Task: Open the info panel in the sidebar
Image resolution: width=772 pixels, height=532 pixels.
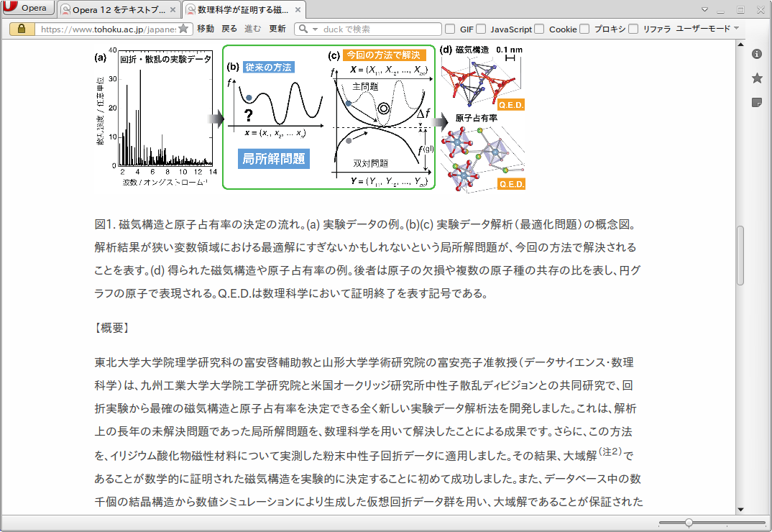Action: pyautogui.click(x=756, y=54)
